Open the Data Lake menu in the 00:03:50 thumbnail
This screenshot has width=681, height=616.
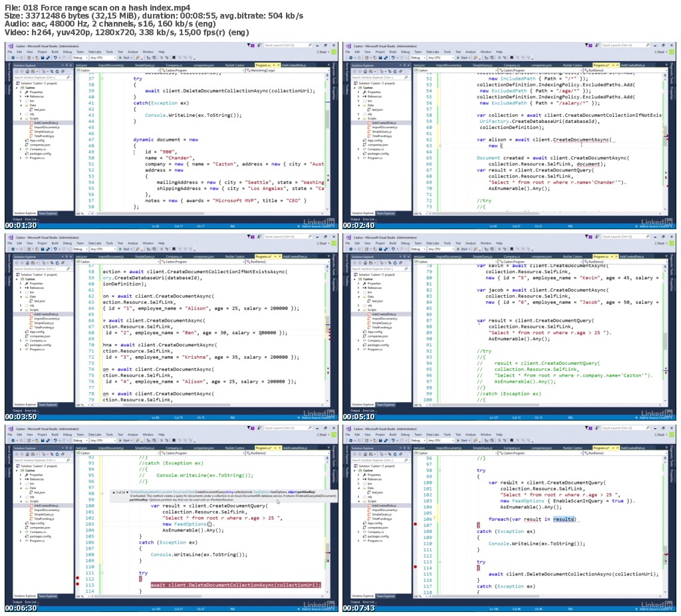click(94, 243)
